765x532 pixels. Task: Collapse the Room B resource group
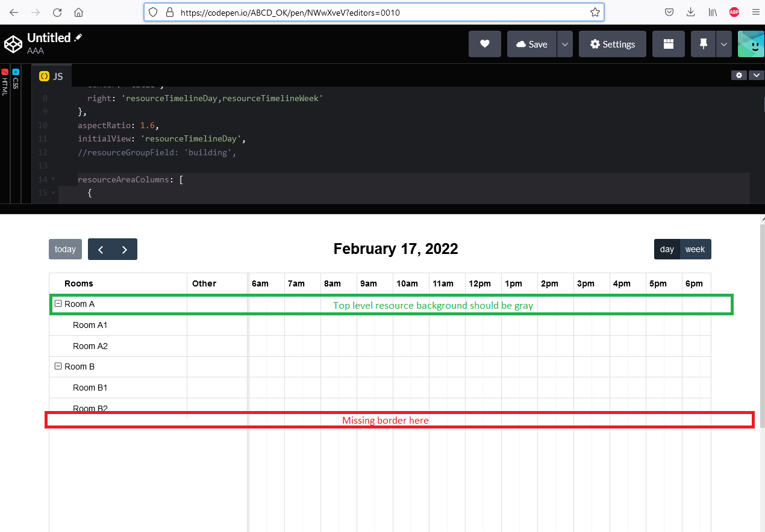tap(58, 366)
